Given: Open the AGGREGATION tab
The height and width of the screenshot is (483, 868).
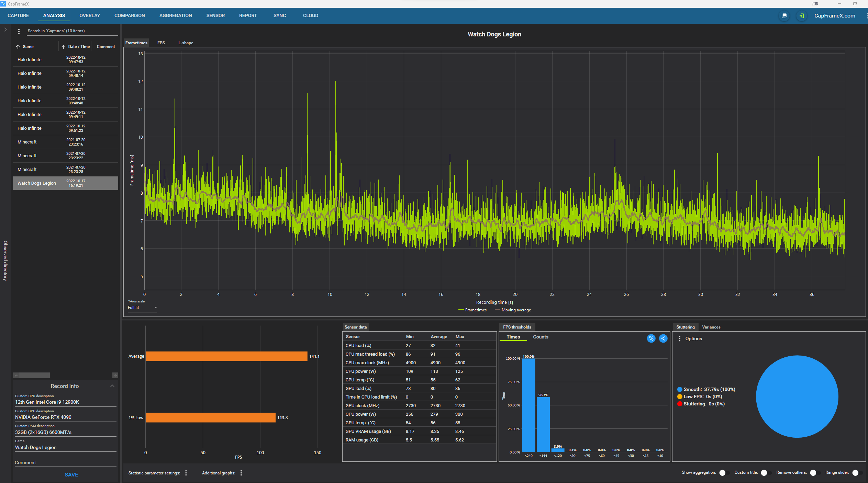Looking at the screenshot, I should pos(176,15).
